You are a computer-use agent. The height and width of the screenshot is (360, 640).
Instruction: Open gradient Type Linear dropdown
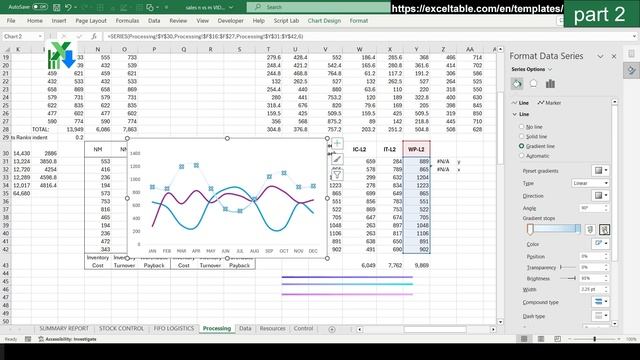click(x=590, y=183)
